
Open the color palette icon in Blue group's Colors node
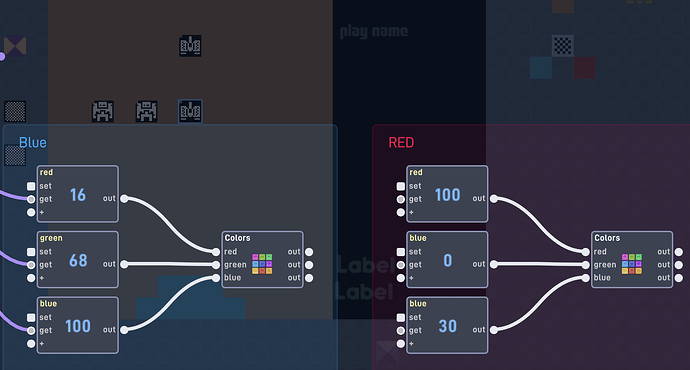coord(262,264)
